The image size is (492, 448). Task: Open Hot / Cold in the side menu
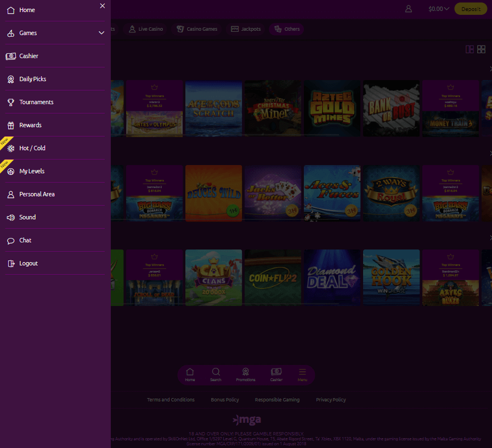(55, 148)
